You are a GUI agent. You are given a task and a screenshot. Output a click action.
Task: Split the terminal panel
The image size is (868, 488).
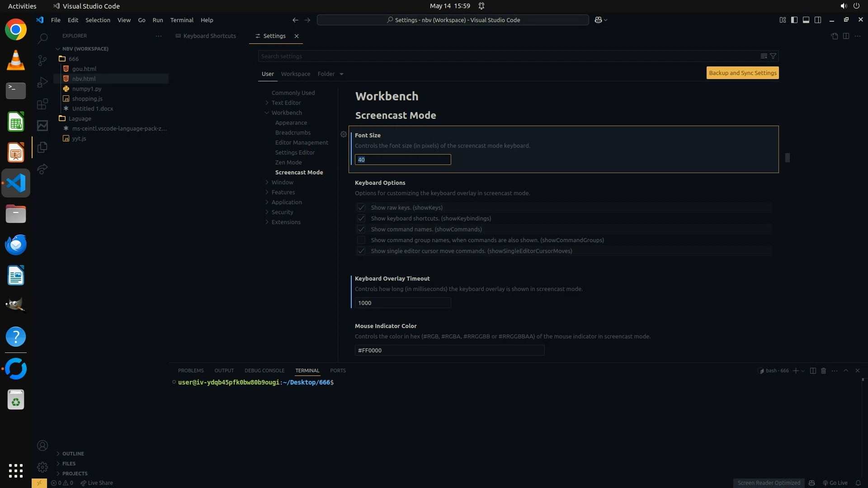point(812,371)
